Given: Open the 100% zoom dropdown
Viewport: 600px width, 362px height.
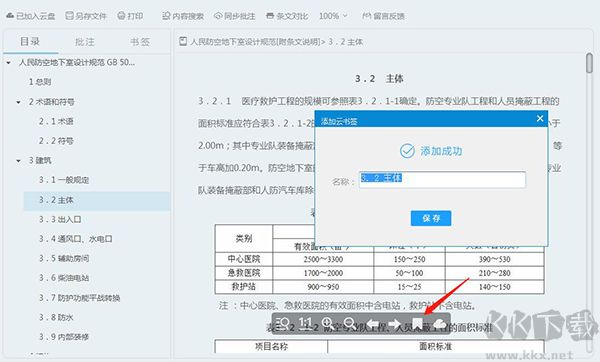Looking at the screenshot, I should pyautogui.click(x=333, y=16).
